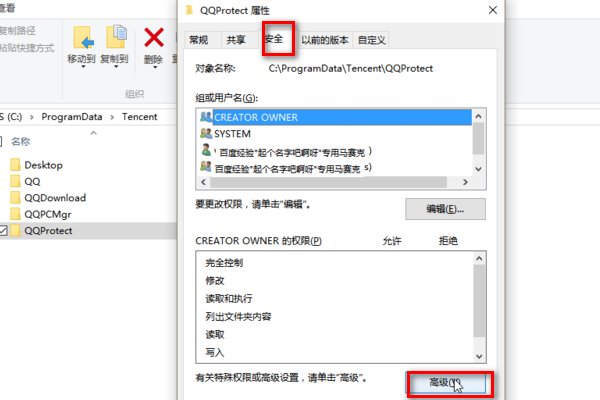
Task: Click the QQDownload folder icon
Action: (x=15, y=198)
